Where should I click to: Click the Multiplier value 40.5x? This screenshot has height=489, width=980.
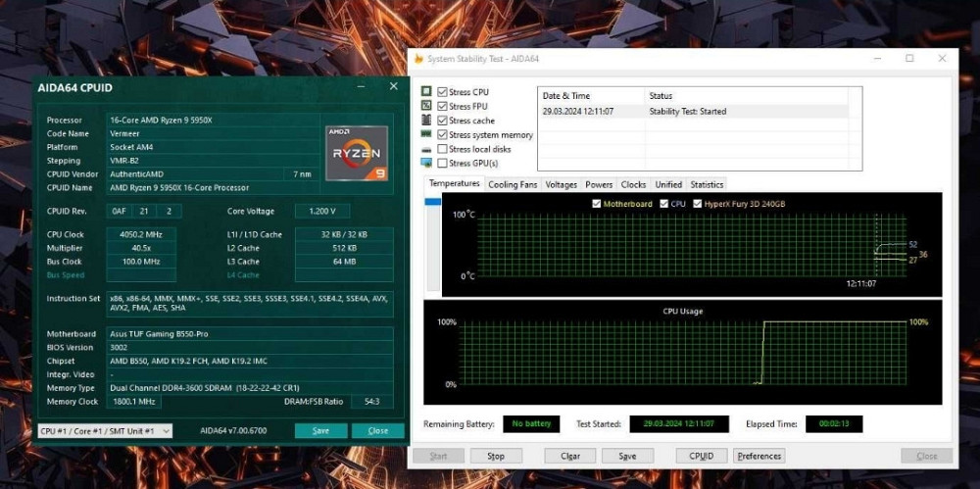(141, 248)
